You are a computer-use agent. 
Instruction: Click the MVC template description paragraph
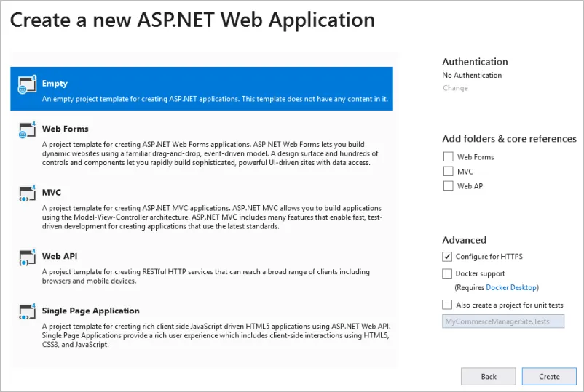213,217
